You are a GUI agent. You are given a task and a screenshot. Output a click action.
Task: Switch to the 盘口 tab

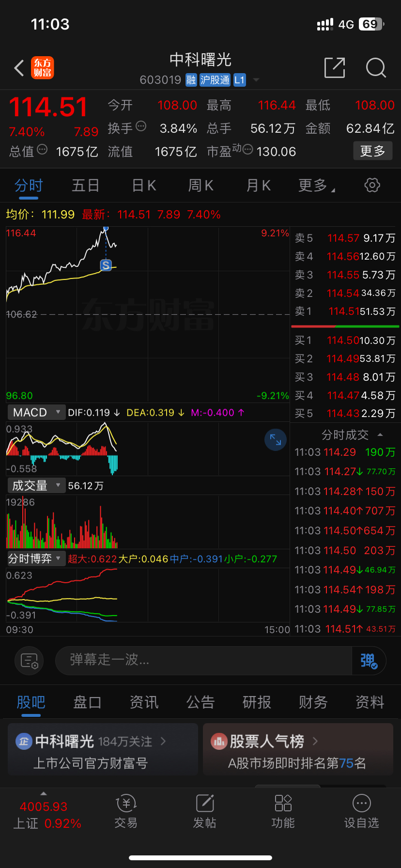87,702
